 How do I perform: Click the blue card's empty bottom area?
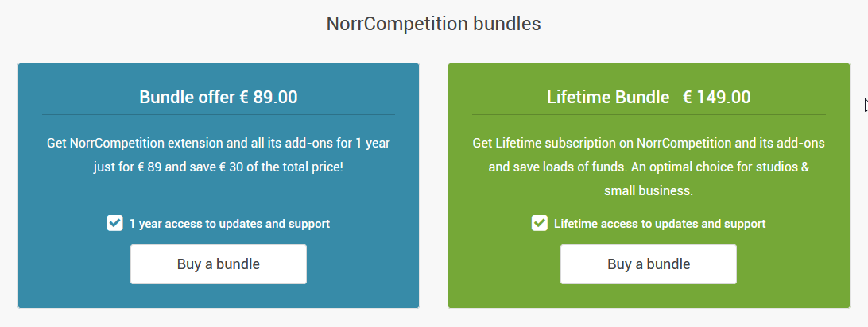[219, 296]
